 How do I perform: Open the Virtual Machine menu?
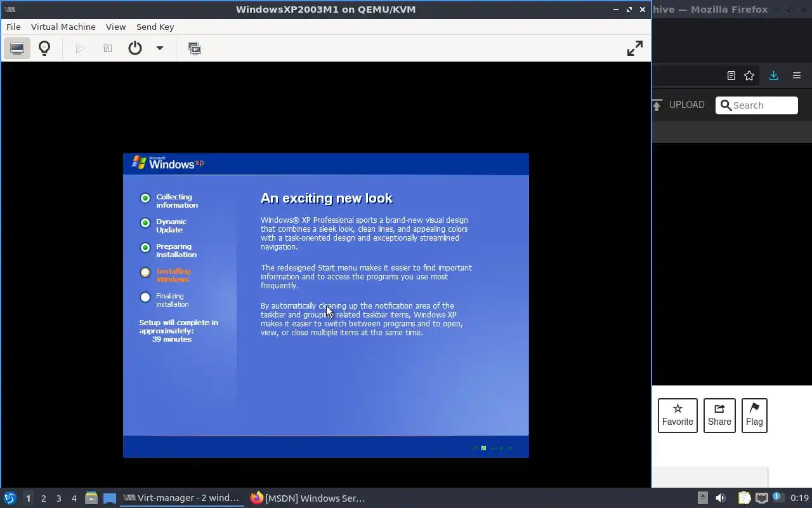click(63, 27)
